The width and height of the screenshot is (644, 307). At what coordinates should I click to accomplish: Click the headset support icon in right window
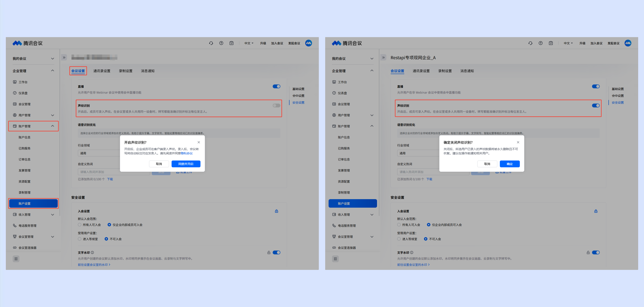[x=530, y=43]
